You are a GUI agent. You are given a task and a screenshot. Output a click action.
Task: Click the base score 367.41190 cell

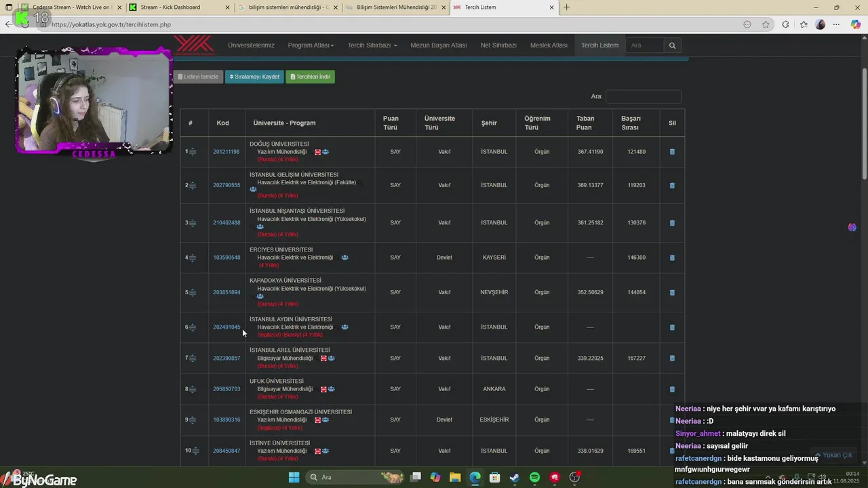click(591, 152)
